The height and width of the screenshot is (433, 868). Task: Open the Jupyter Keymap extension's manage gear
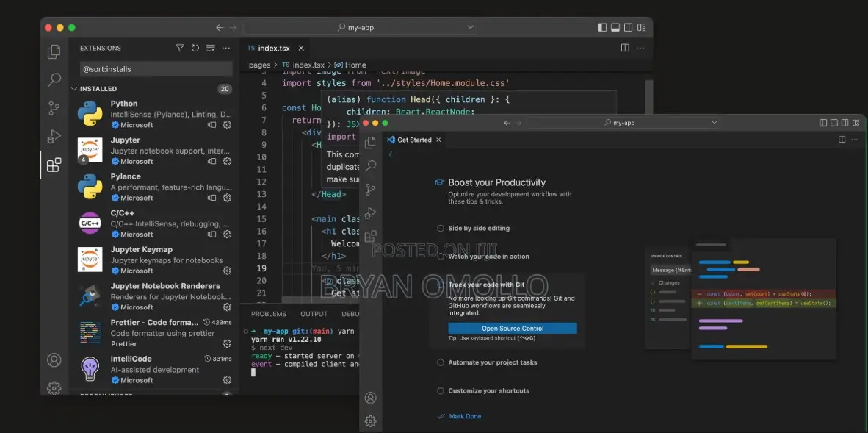tap(227, 271)
